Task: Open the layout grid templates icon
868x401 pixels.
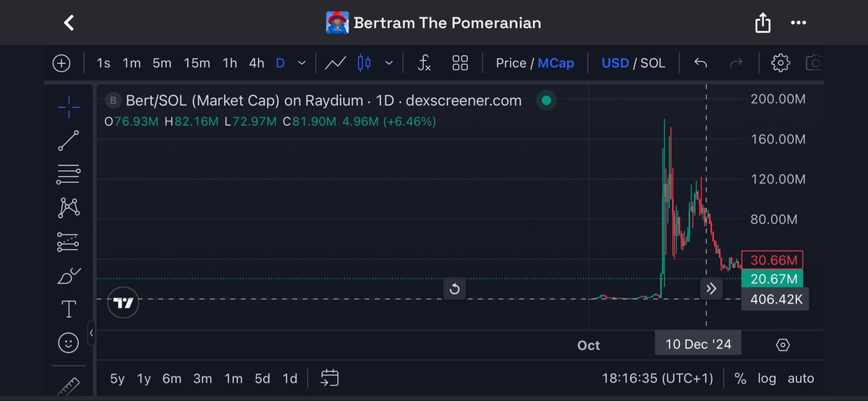Action: tap(460, 63)
